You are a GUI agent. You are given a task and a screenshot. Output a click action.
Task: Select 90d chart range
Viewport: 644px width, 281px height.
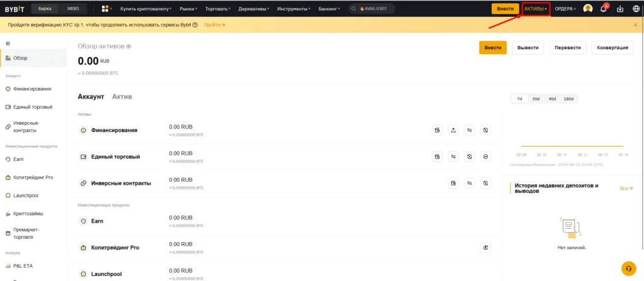[552, 99]
